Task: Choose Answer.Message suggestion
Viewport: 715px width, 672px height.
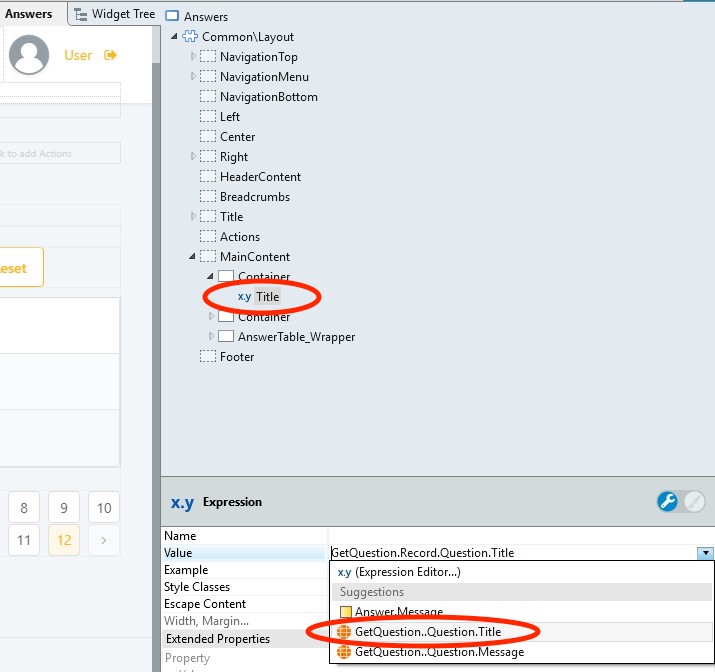Action: tap(521, 611)
